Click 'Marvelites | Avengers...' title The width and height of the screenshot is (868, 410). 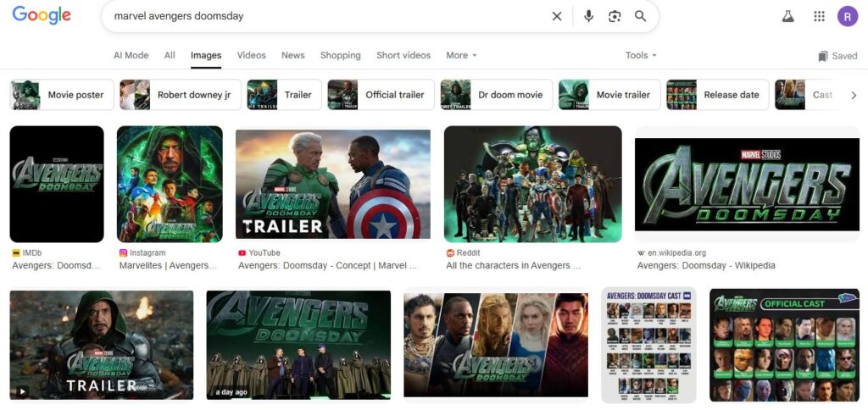coord(169,266)
